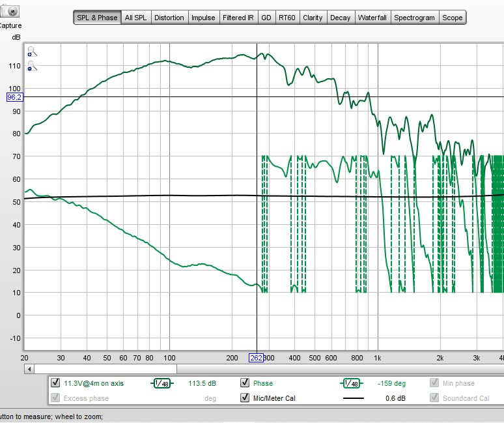504x423 pixels.
Task: Open the Scope tab
Action: [453, 18]
